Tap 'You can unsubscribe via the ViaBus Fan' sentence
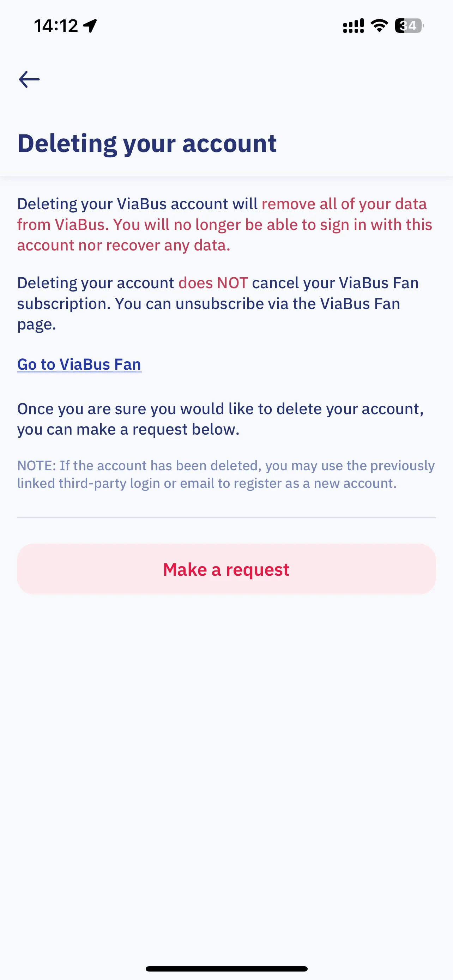Image resolution: width=453 pixels, height=980 pixels. coord(258,304)
